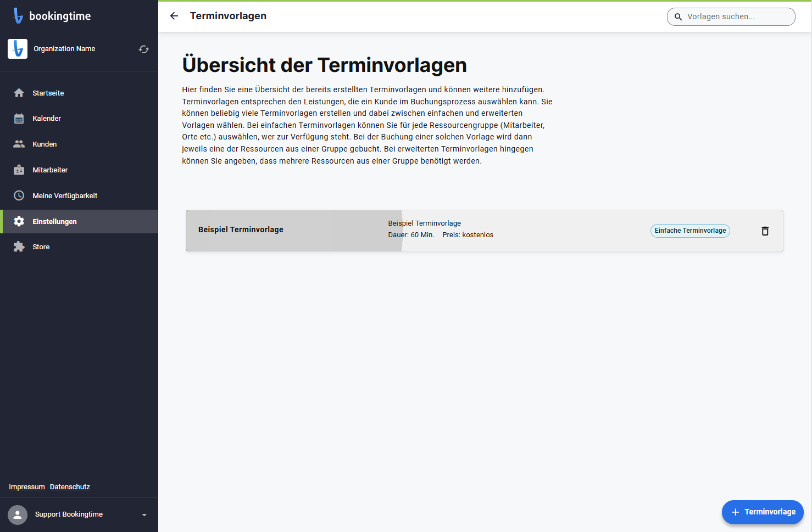Click the Mitarbeiter badge icon
Image resolution: width=812 pixels, height=532 pixels.
(19, 170)
